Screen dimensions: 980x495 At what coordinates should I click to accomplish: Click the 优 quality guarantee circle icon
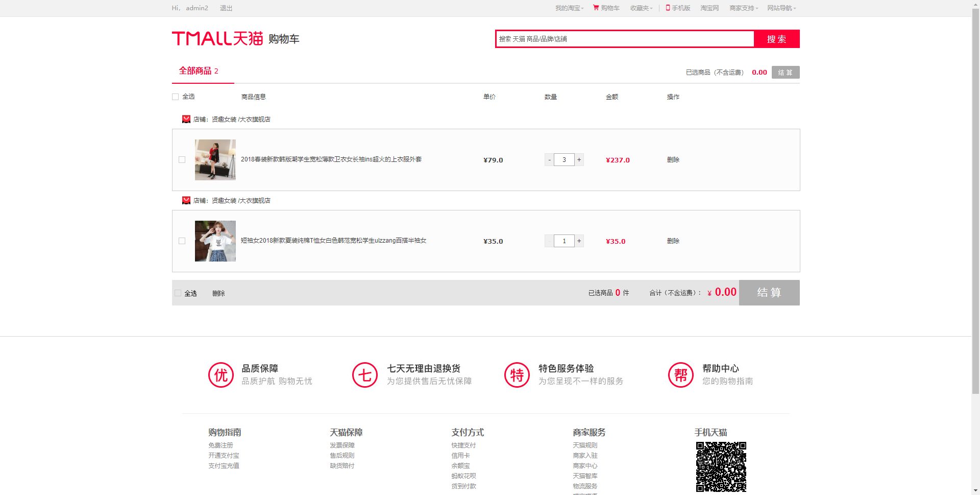221,375
